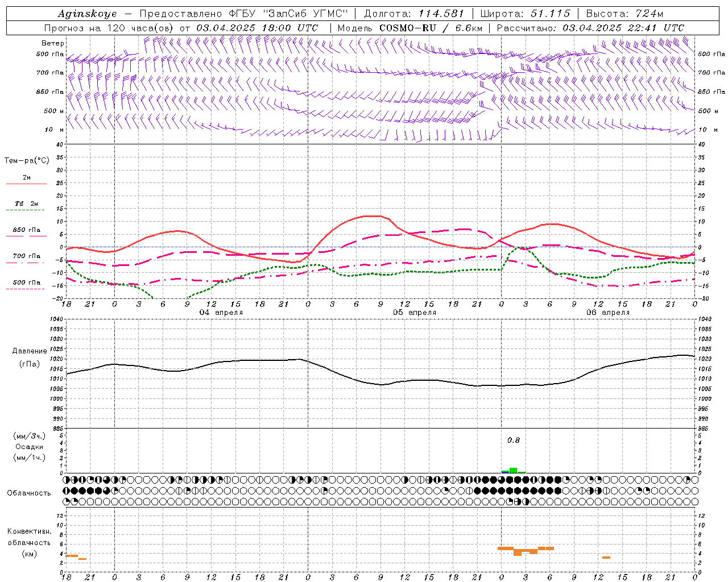The height and width of the screenshot is (582, 728).
Task: Click the 'Рассчитано: 03.04.2025 22:41 UTC' timestamp
Action: (590, 28)
